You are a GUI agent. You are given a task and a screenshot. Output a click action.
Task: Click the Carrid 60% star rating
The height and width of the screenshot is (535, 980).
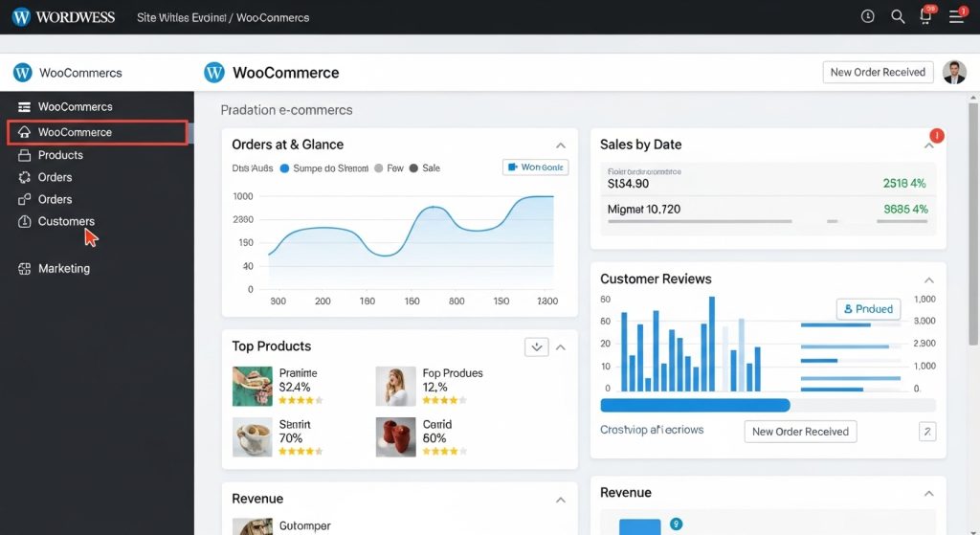[444, 451]
